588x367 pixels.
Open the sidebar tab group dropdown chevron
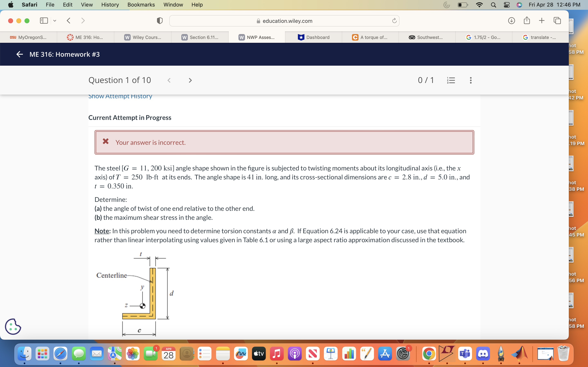pos(55,21)
